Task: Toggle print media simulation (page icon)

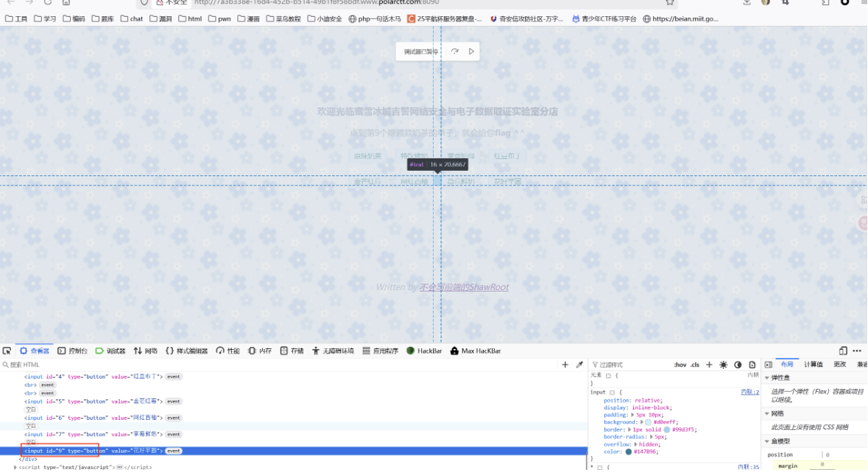Action: [752, 365]
